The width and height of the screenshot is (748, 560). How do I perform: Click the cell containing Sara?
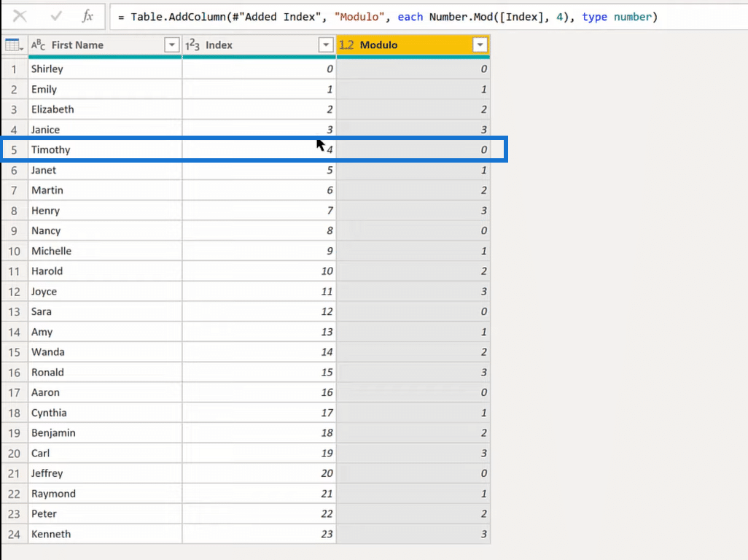[105, 311]
